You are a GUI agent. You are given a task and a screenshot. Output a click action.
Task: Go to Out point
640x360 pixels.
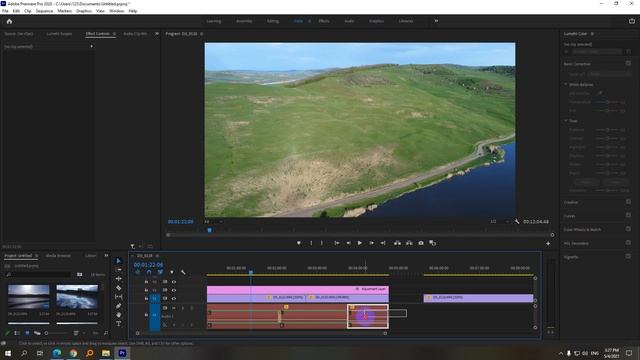pos(383,243)
